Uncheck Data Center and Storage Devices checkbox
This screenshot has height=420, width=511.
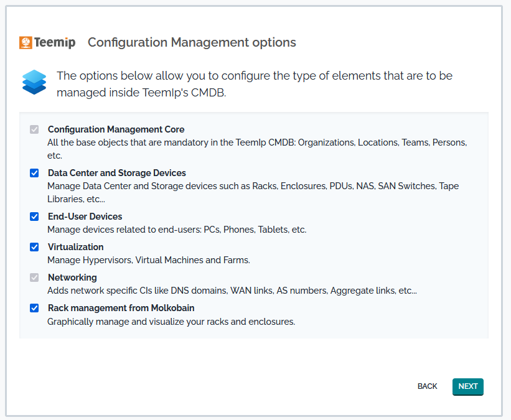point(34,173)
